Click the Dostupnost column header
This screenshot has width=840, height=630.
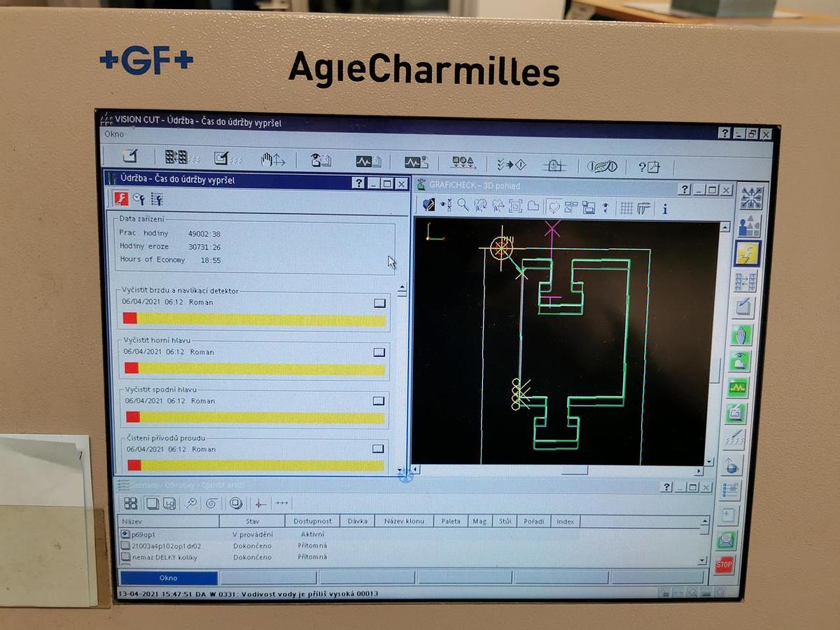point(313,521)
